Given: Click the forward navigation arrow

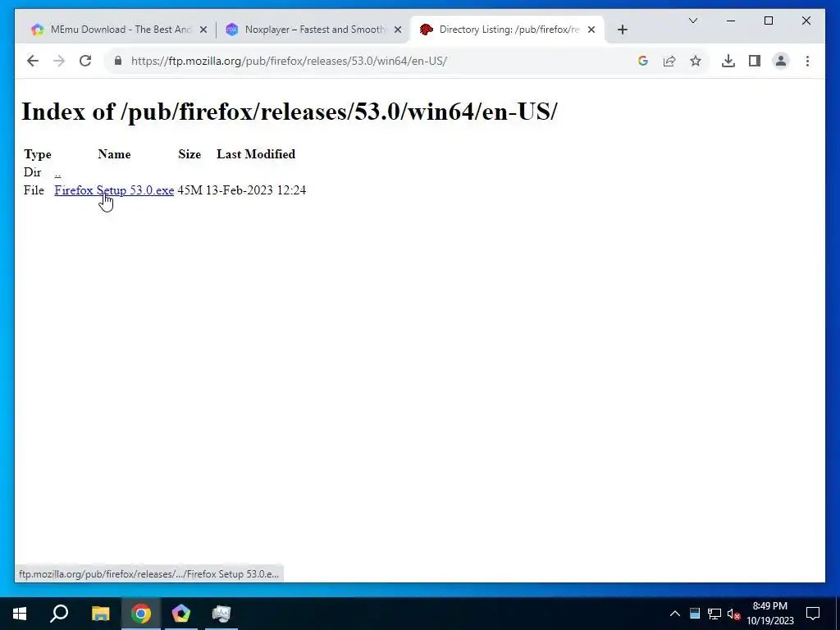Looking at the screenshot, I should pos(59,61).
